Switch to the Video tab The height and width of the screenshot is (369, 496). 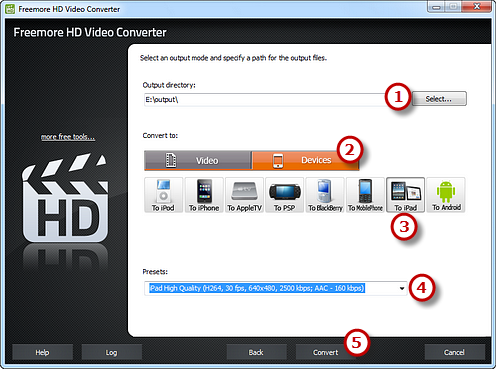[198, 160]
